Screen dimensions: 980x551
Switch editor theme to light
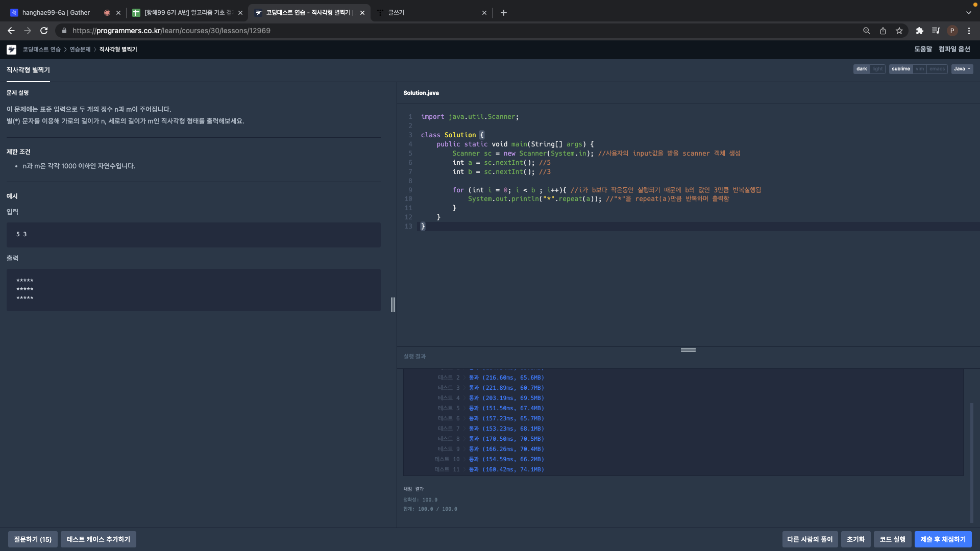pos(877,69)
